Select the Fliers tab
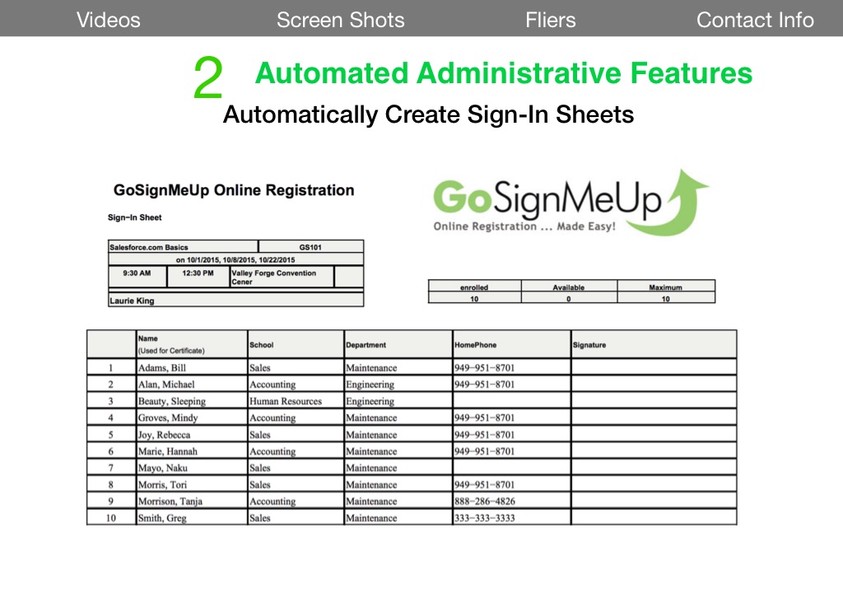 tap(551, 20)
